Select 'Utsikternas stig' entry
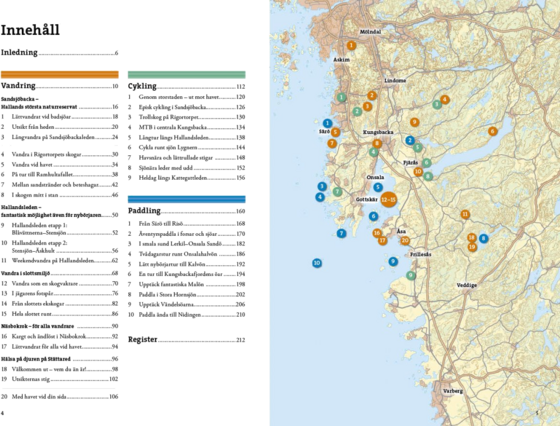 pyautogui.click(x=59, y=379)
